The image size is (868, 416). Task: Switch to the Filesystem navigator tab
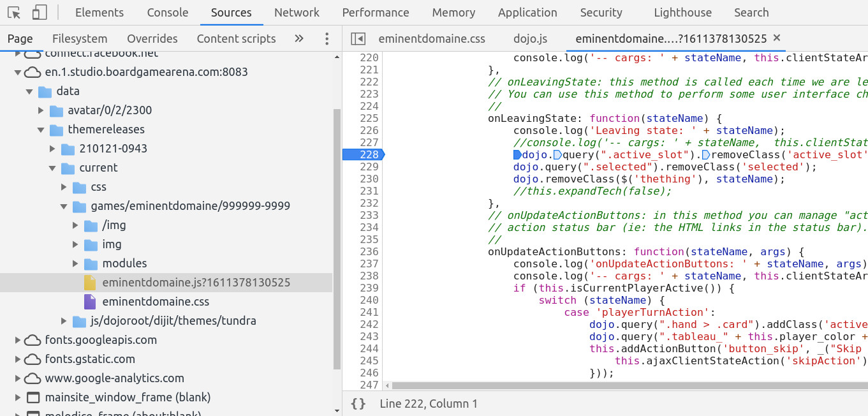tap(80, 39)
